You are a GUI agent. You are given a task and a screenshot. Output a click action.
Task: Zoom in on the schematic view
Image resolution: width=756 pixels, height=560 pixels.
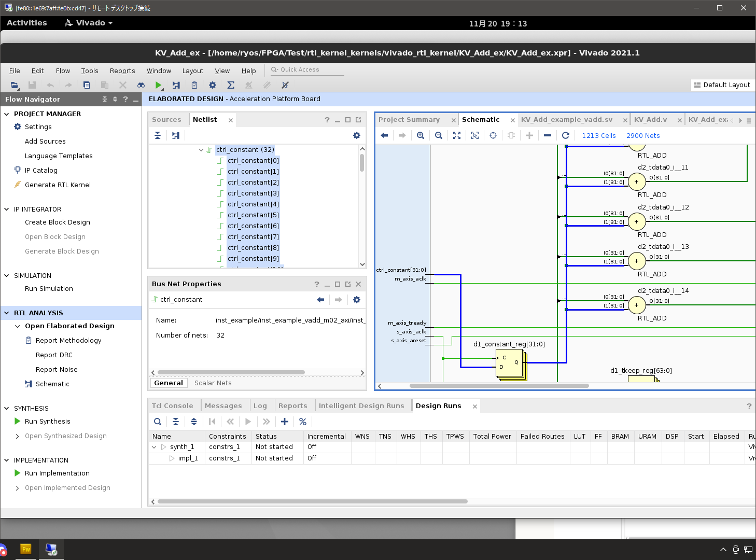[x=421, y=135]
